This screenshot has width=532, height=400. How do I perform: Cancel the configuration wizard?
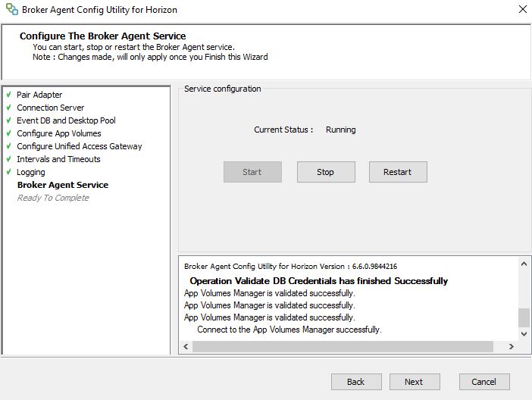pos(484,382)
